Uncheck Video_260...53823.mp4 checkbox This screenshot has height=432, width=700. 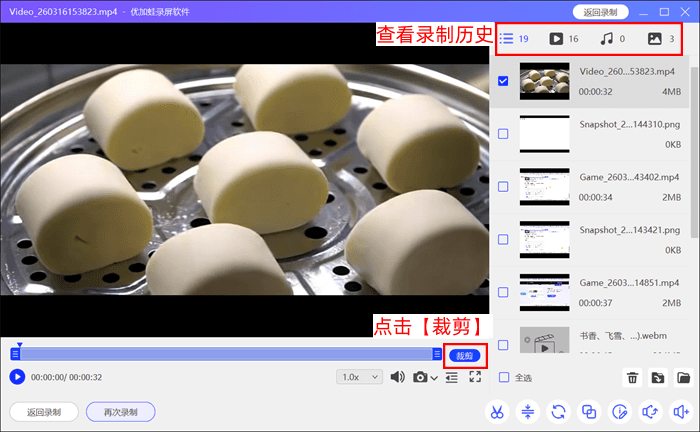pyautogui.click(x=503, y=81)
